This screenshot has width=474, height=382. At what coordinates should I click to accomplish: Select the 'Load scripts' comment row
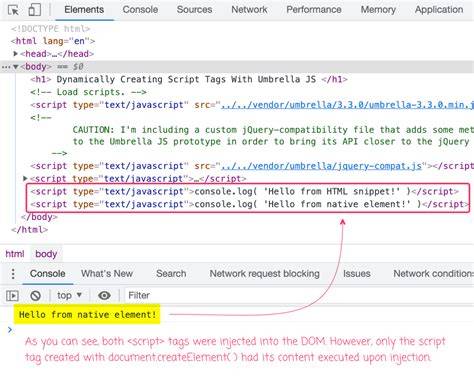(x=88, y=92)
